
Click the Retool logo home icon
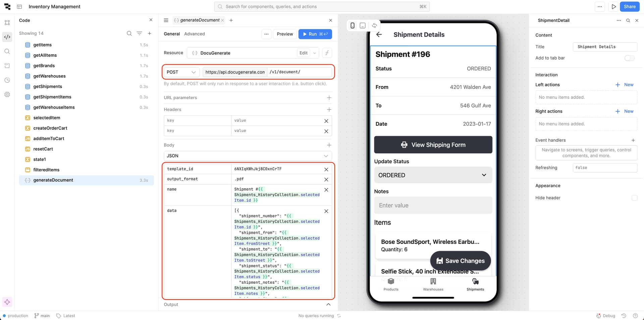[7, 7]
